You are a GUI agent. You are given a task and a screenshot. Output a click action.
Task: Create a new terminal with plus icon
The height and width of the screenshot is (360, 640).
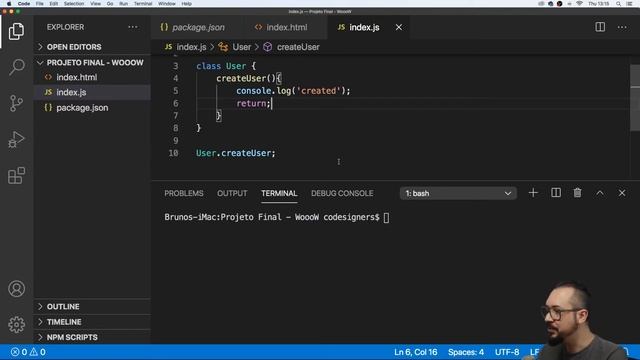click(533, 193)
